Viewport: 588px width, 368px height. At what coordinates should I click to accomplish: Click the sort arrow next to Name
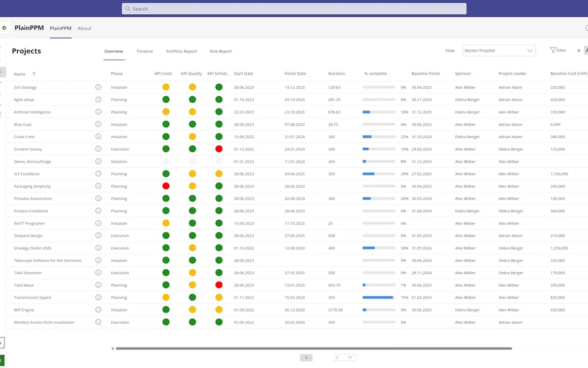(34, 74)
